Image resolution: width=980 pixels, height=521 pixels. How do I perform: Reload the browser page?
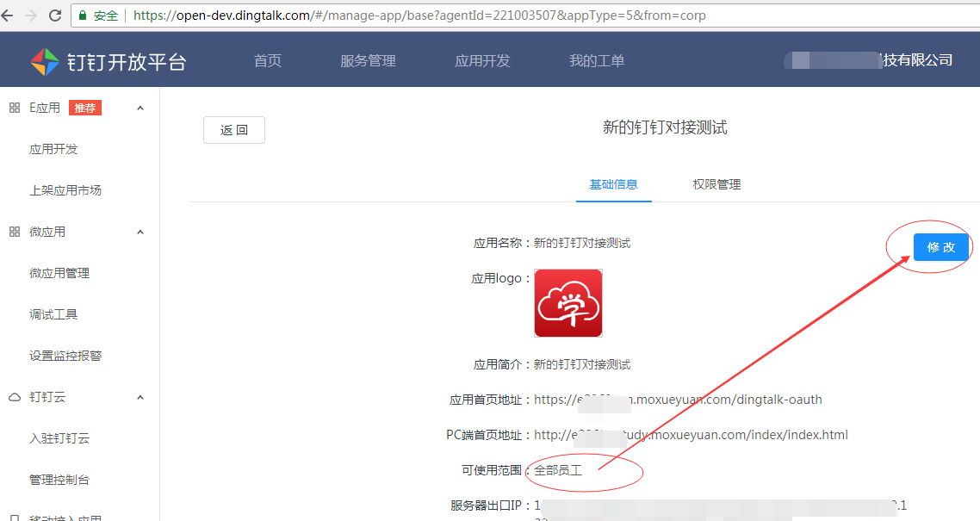click(55, 16)
